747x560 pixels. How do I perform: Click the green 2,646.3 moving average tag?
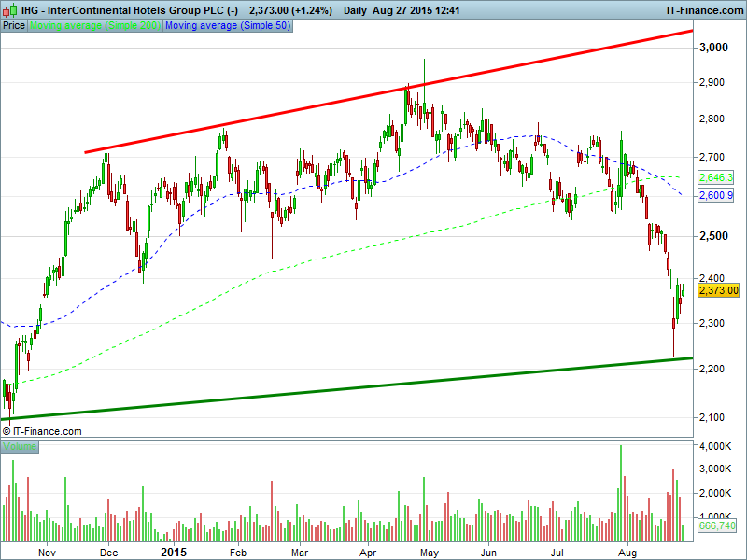716,177
